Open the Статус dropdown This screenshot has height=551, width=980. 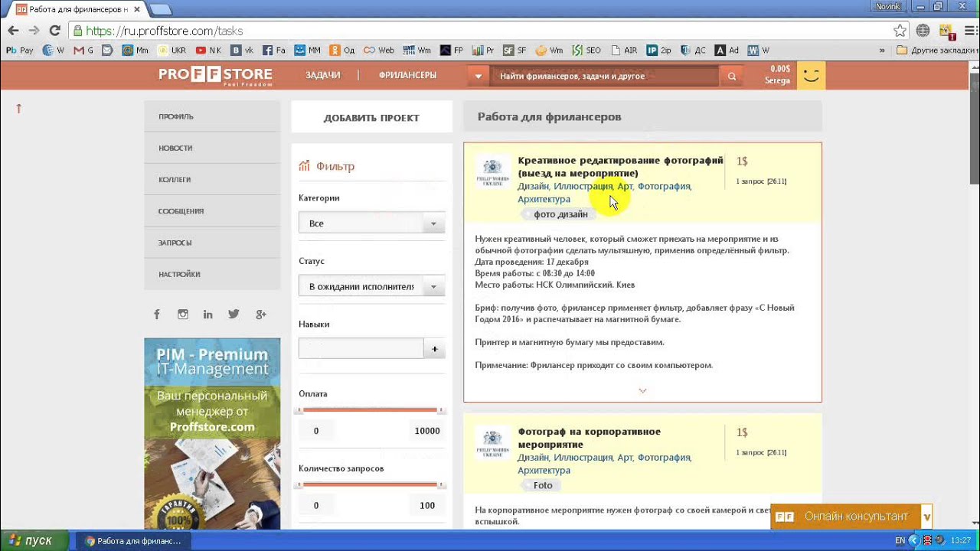coord(371,286)
